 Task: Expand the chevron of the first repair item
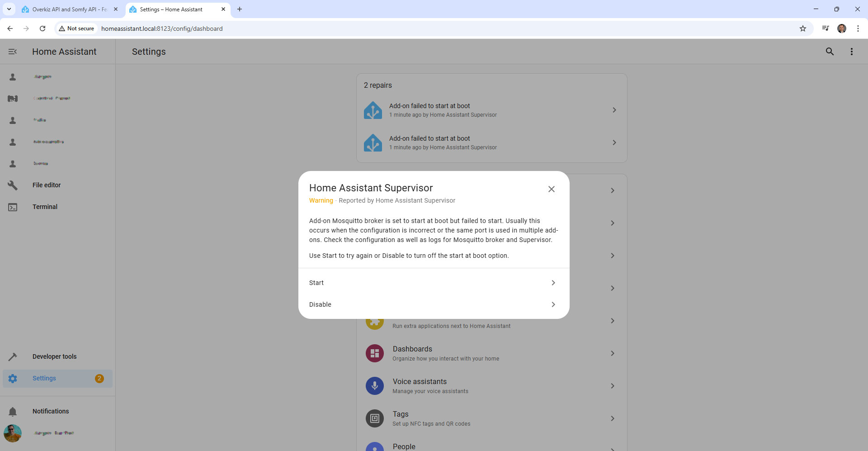pyautogui.click(x=614, y=110)
